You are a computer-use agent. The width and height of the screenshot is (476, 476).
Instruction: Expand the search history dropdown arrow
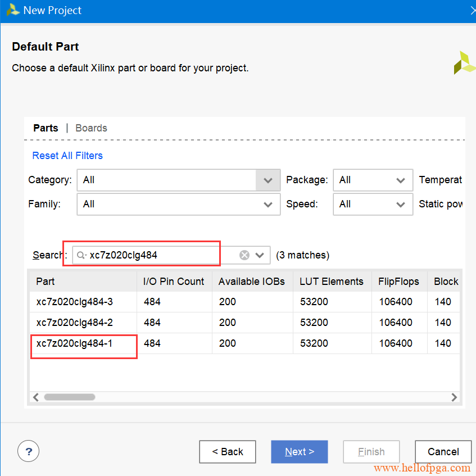click(260, 255)
